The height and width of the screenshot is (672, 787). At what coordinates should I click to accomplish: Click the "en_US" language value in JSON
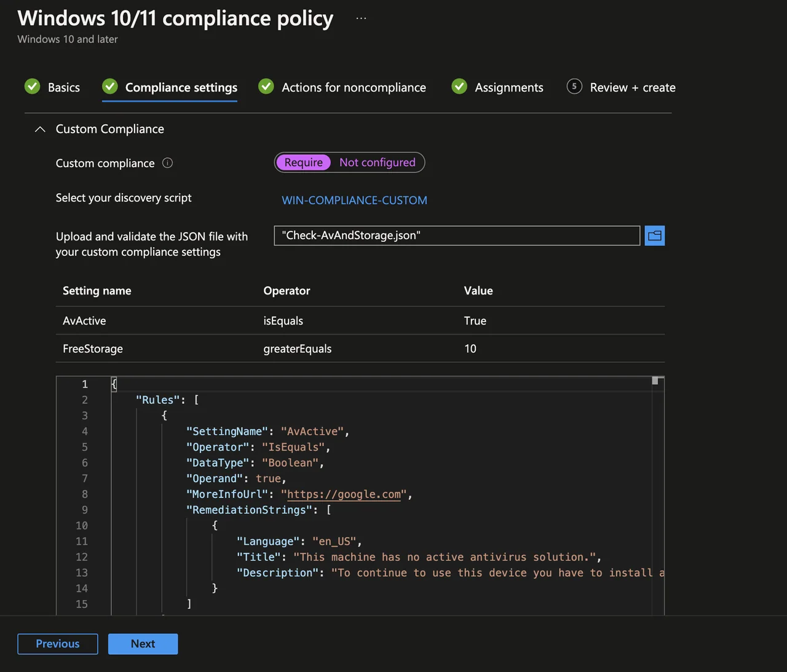click(x=334, y=542)
